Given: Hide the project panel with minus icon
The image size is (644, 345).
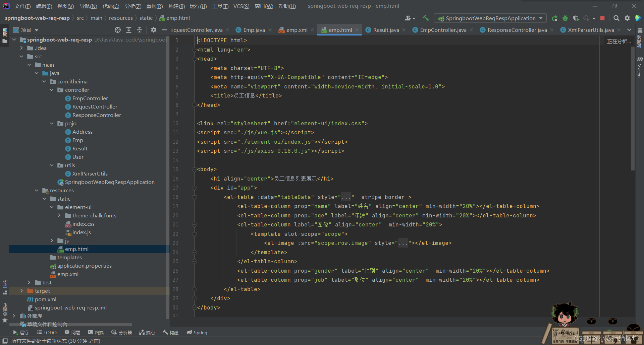Looking at the screenshot, I should click(164, 30).
